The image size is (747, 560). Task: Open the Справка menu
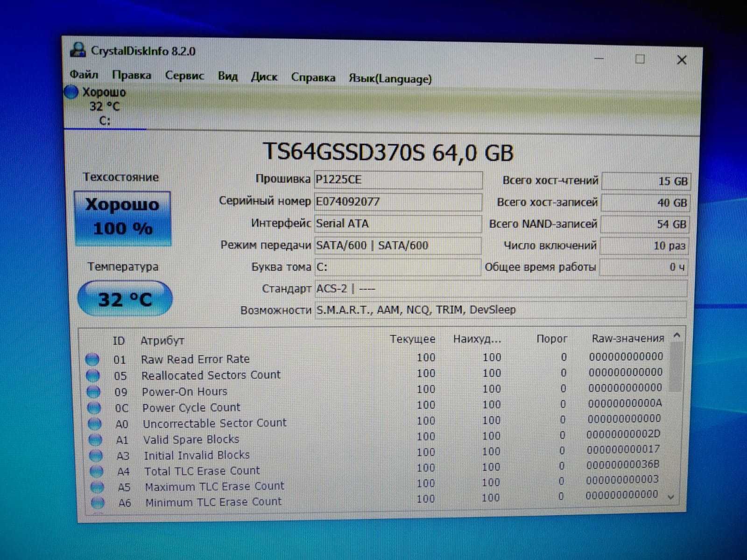pyautogui.click(x=313, y=77)
